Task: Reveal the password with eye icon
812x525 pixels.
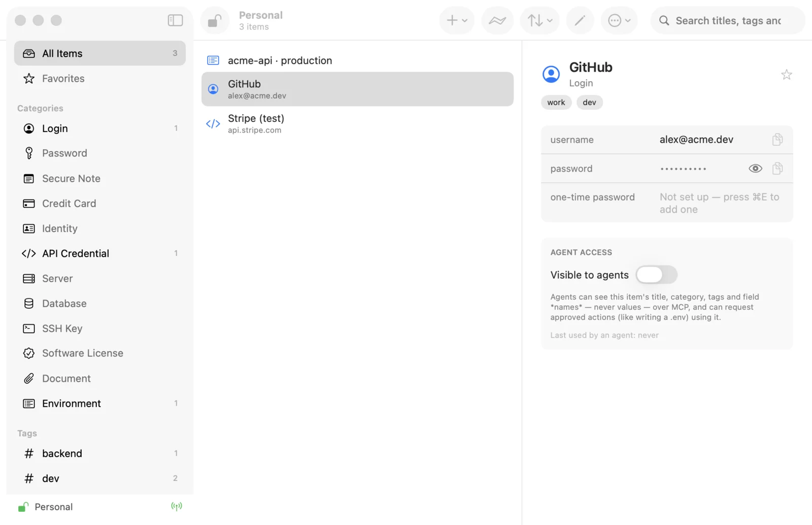Action: pos(755,169)
